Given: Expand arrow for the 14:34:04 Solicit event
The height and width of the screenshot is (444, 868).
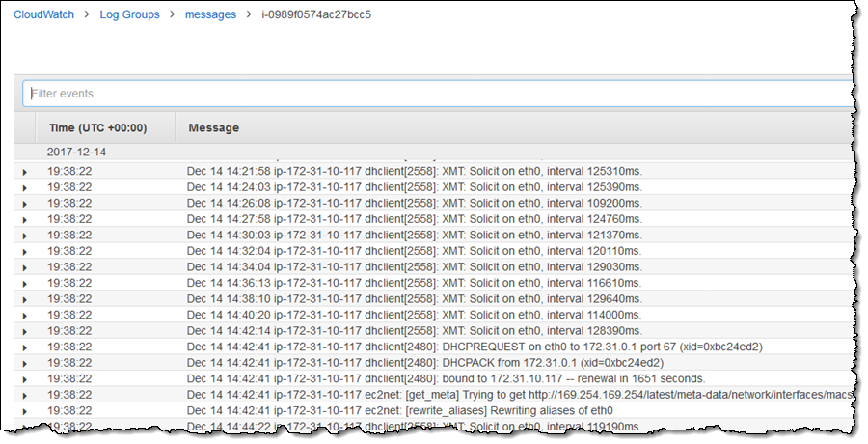Looking at the screenshot, I should [x=24, y=267].
